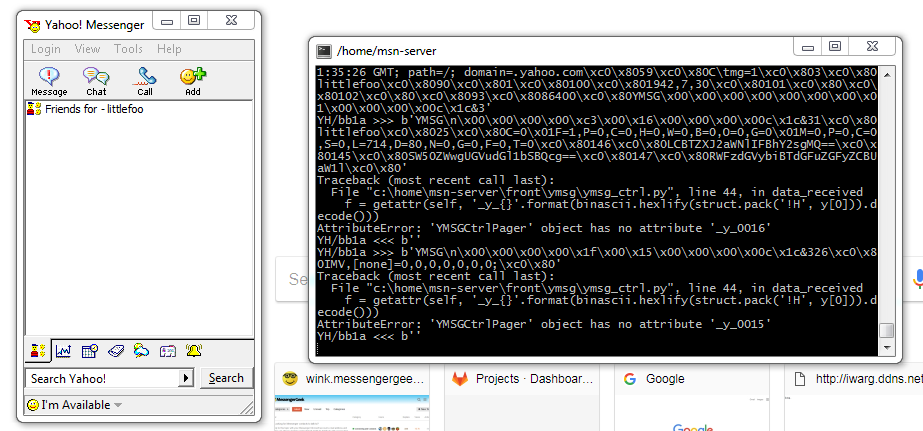Screen dimensions: 923x431
Task: Click the Call phone icon
Action: click(x=146, y=81)
